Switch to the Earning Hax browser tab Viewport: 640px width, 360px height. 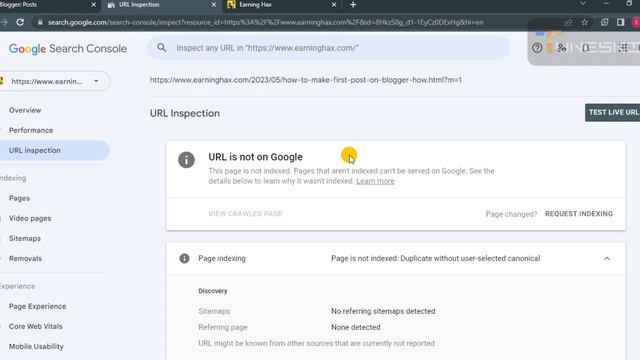[x=282, y=4]
